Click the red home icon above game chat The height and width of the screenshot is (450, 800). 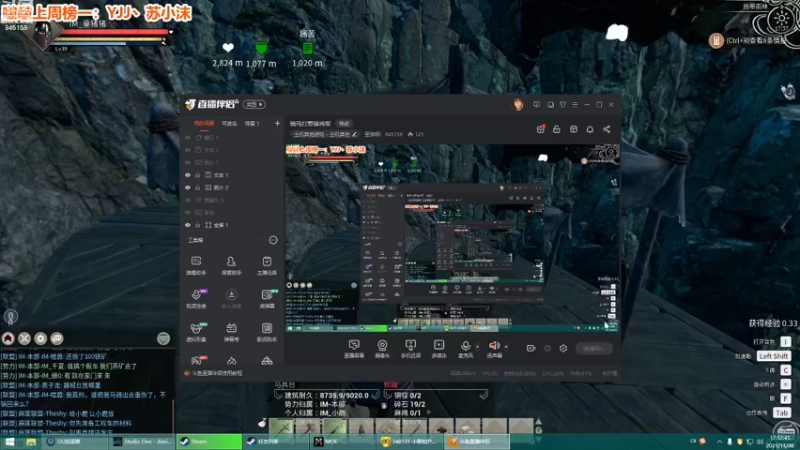coord(8,338)
